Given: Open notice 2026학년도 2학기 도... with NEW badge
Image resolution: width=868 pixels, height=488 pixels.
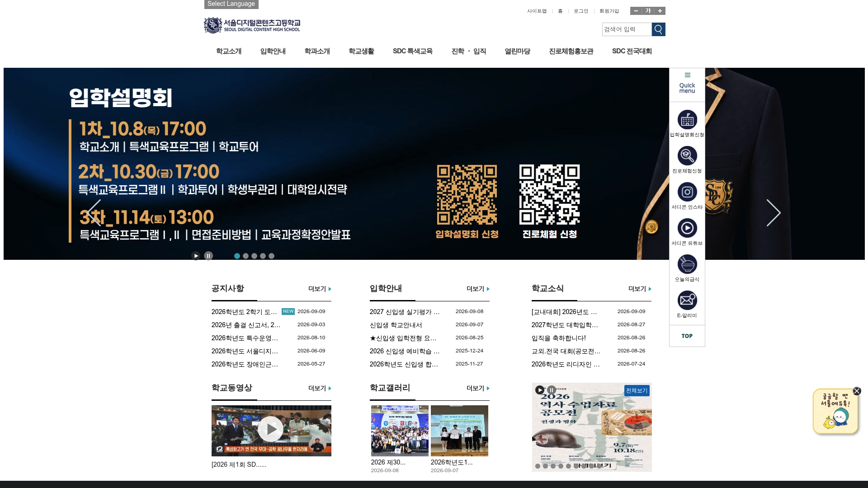Looking at the screenshot, I should click(x=244, y=312).
